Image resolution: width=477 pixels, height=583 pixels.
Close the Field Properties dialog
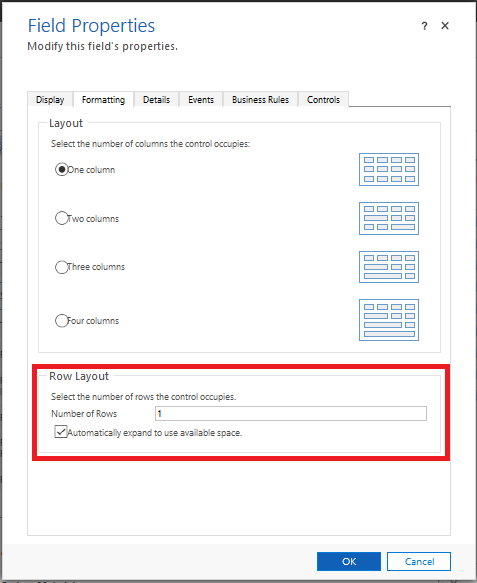(x=445, y=26)
